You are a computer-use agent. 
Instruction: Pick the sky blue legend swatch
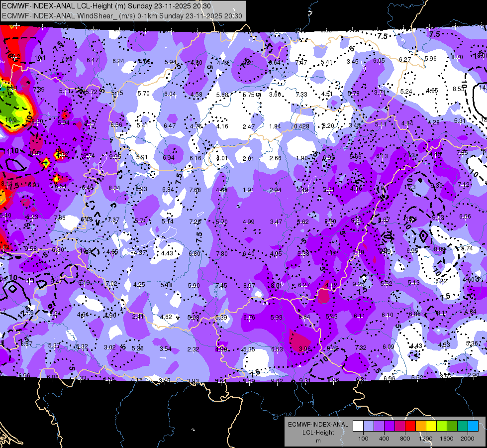pos(473,426)
